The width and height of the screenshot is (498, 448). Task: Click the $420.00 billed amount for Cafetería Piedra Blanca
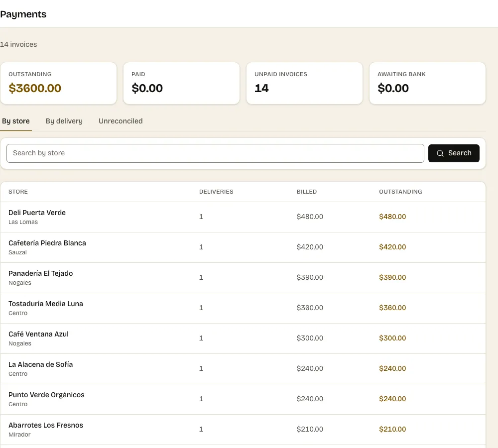click(310, 247)
